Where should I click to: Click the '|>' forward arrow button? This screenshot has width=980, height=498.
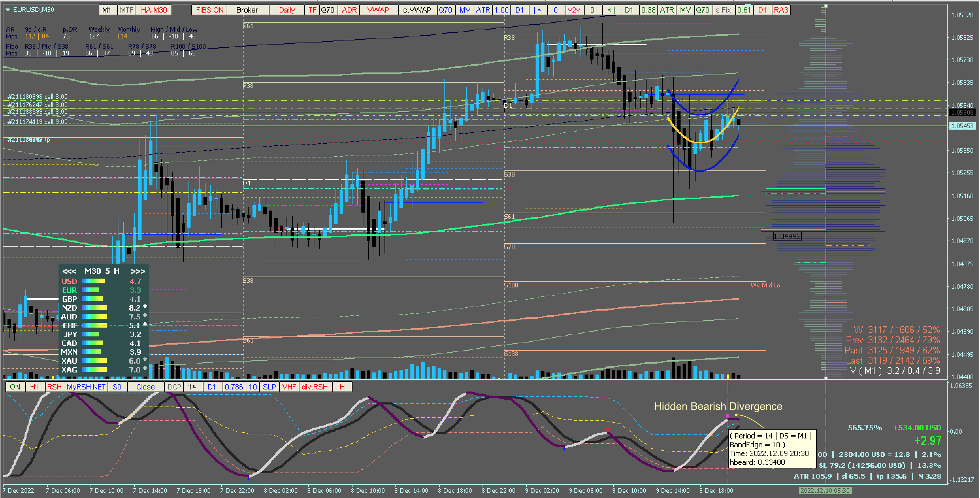click(537, 10)
